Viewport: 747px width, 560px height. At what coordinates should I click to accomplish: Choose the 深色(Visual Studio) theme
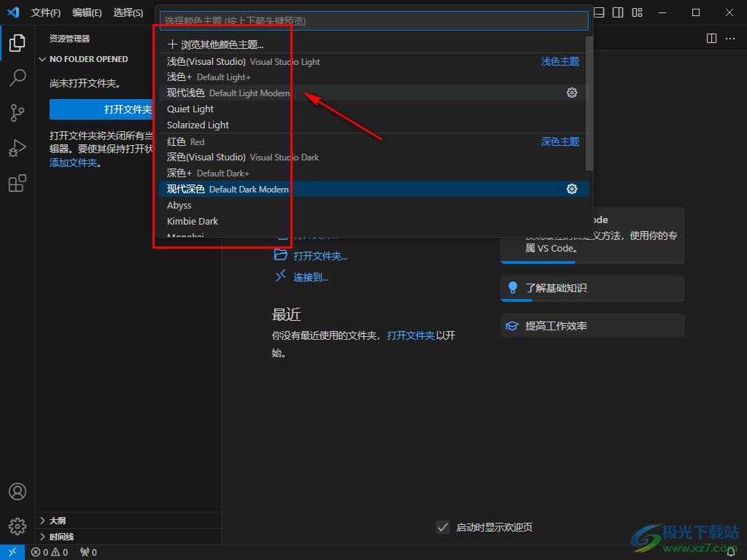tap(374, 157)
